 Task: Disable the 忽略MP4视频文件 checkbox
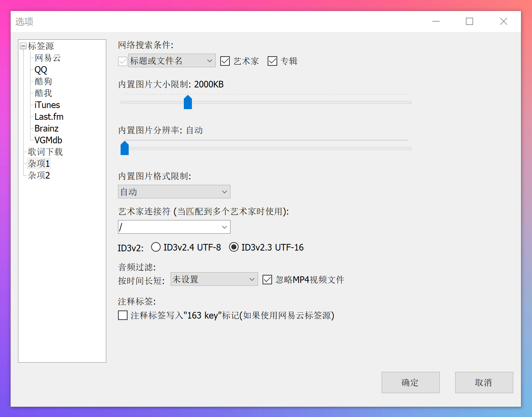pos(267,280)
